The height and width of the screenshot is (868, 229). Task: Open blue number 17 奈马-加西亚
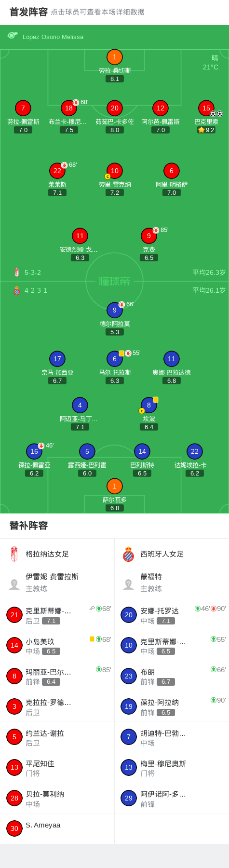(57, 359)
